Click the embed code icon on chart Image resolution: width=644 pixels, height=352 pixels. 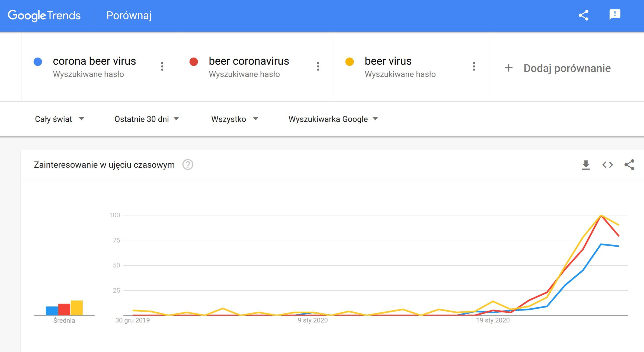pyautogui.click(x=608, y=165)
